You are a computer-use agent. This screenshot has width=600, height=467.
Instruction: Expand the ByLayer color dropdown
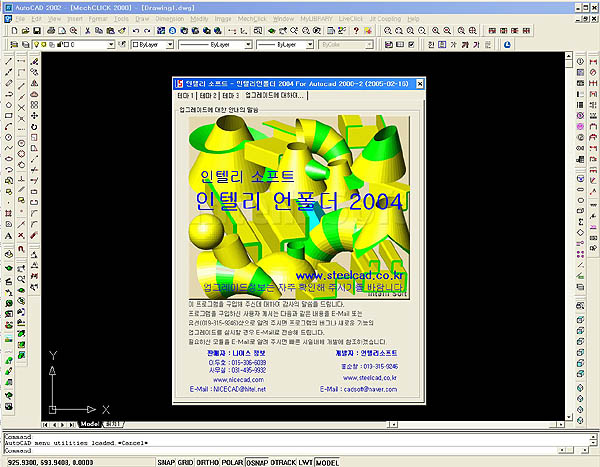point(170,45)
